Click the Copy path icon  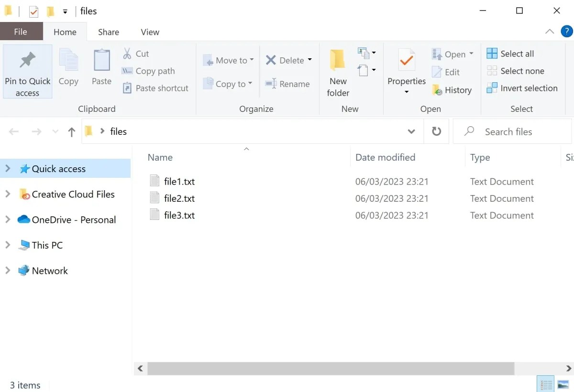(127, 71)
